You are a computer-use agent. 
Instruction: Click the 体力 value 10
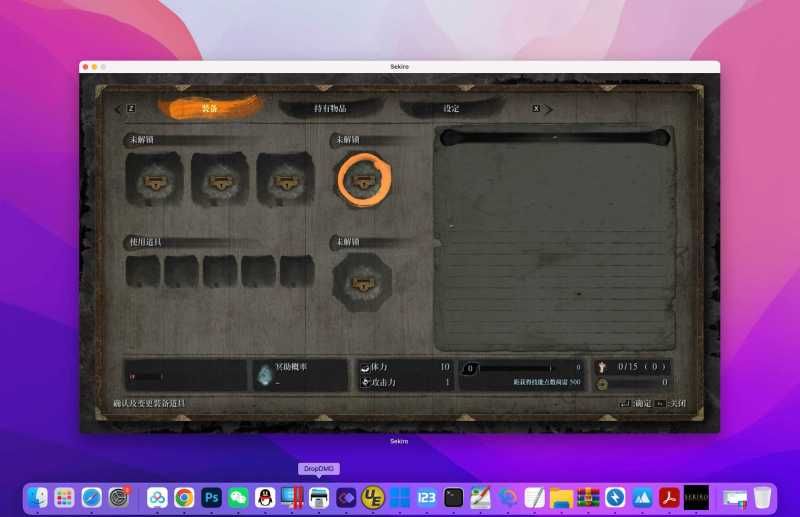445,367
